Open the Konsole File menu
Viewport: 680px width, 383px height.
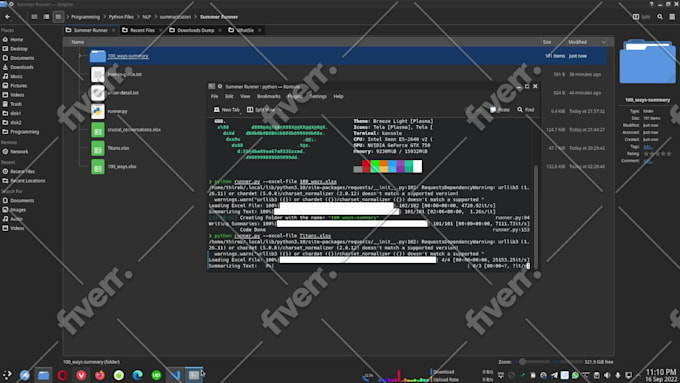215,96
